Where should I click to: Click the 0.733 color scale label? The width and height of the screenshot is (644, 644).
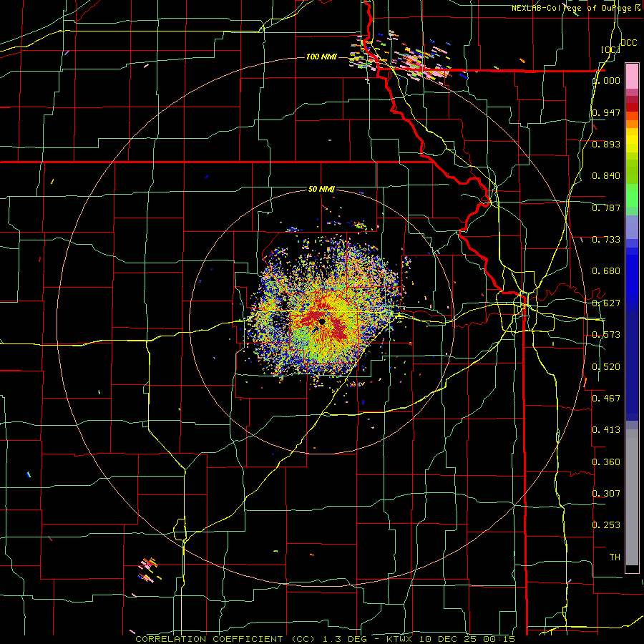(606, 240)
